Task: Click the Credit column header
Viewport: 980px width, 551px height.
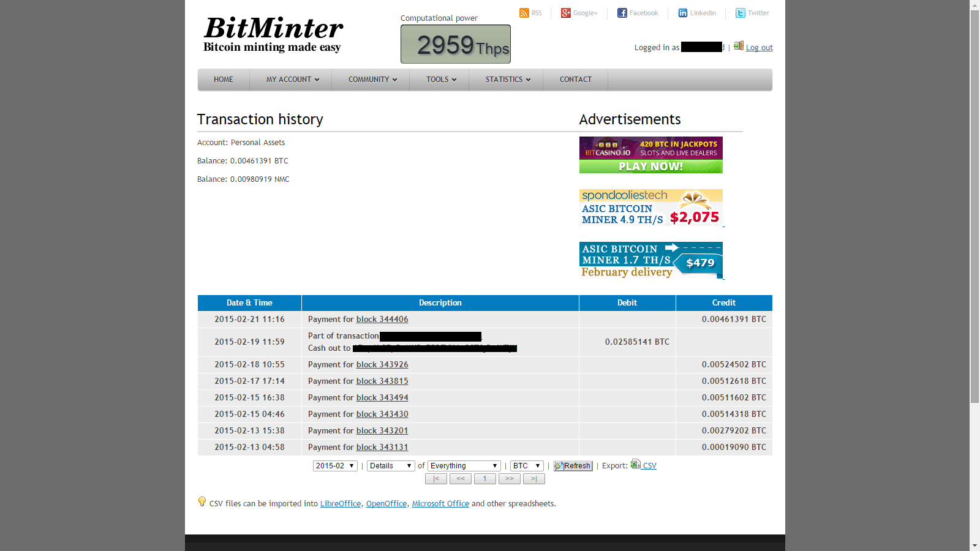Action: click(x=724, y=303)
